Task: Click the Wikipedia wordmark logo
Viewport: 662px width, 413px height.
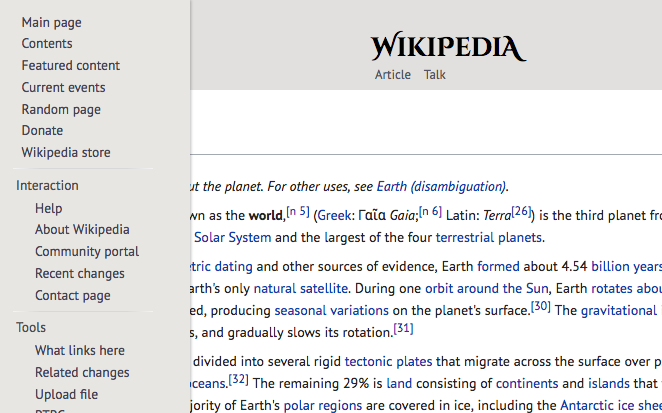Action: click(x=448, y=46)
